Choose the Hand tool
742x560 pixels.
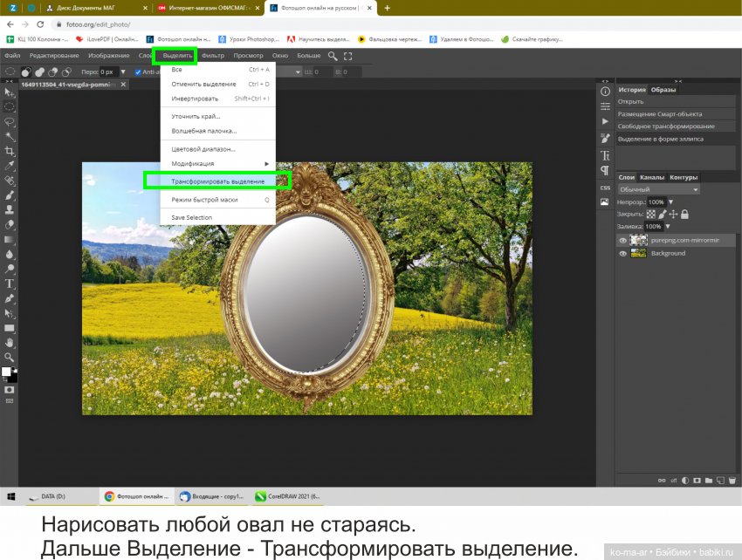pos(10,343)
